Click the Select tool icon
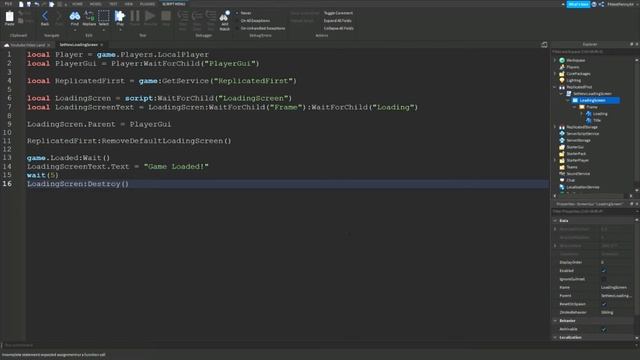The image size is (640, 360). tap(104, 17)
